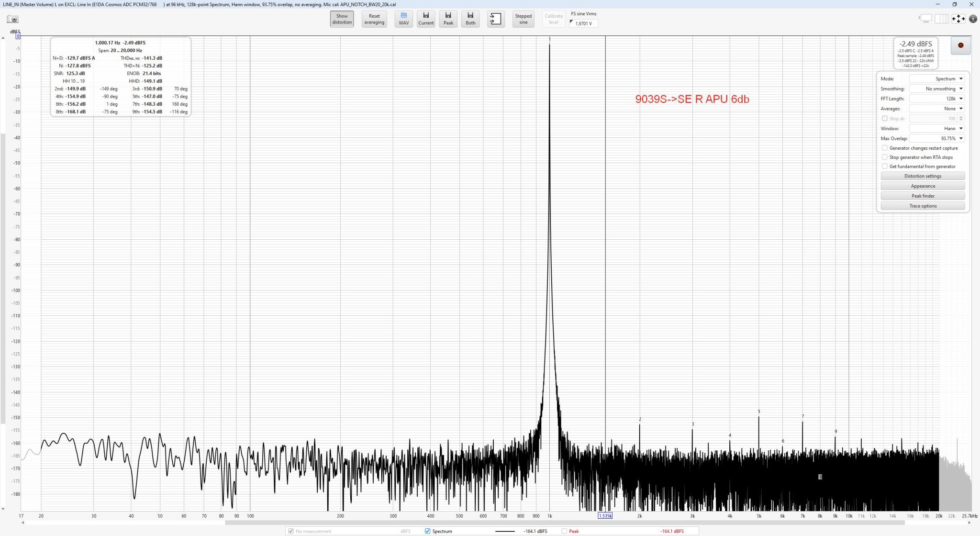Click the SNR 125.3 dB value

click(x=76, y=73)
